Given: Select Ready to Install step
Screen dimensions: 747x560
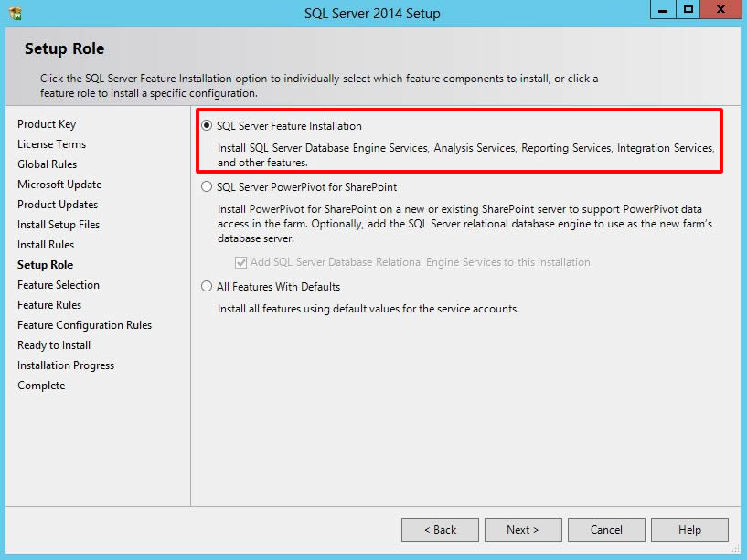Looking at the screenshot, I should (x=54, y=345).
